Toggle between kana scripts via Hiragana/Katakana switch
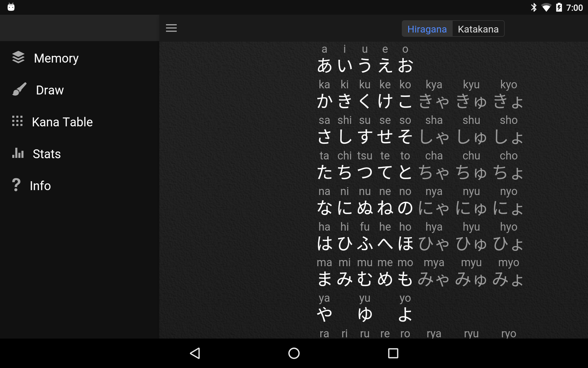The height and width of the screenshot is (368, 588). click(x=453, y=29)
